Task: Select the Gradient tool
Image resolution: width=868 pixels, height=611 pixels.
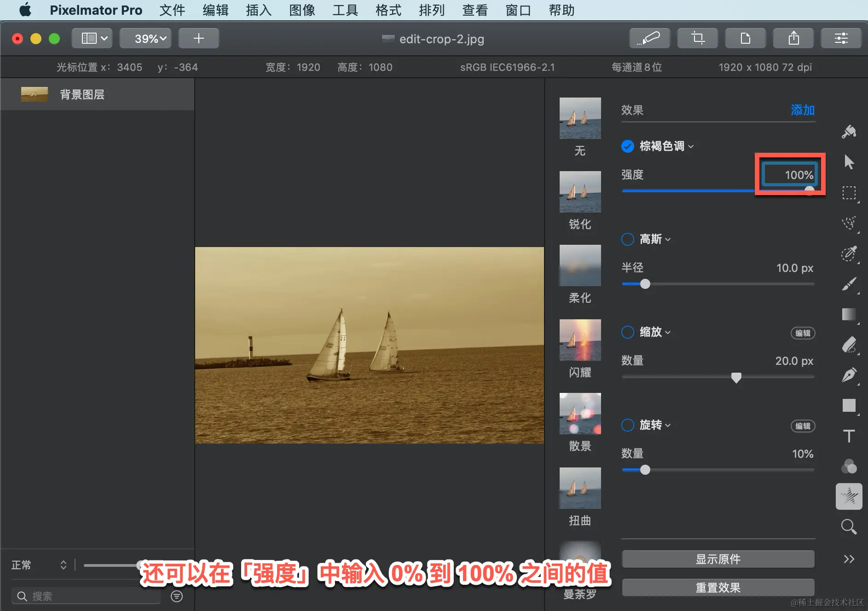Action: click(849, 314)
